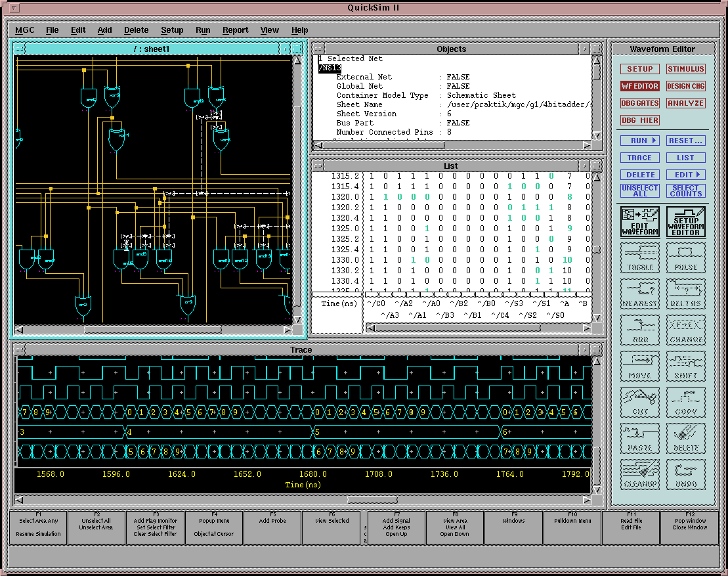Click the WF EDITOR palette button
728x576 pixels.
640,86
